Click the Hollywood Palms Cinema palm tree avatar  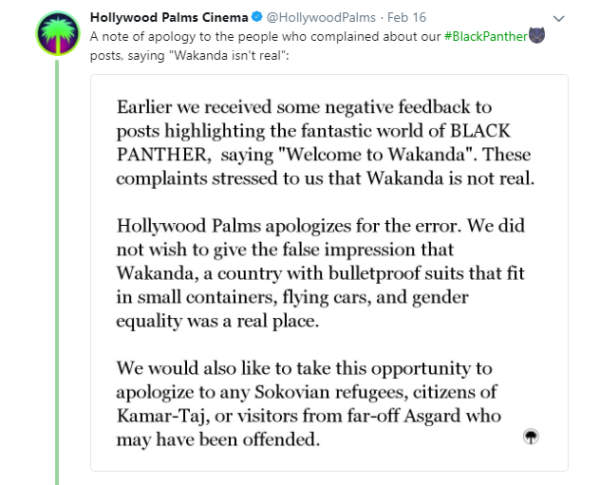pyautogui.click(x=56, y=34)
